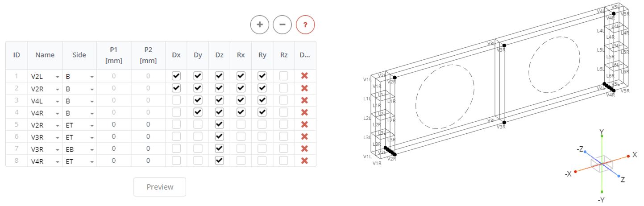Image resolution: width=644 pixels, height=206 pixels.
Task: Click the plus button to add a row
Action: coord(260,25)
